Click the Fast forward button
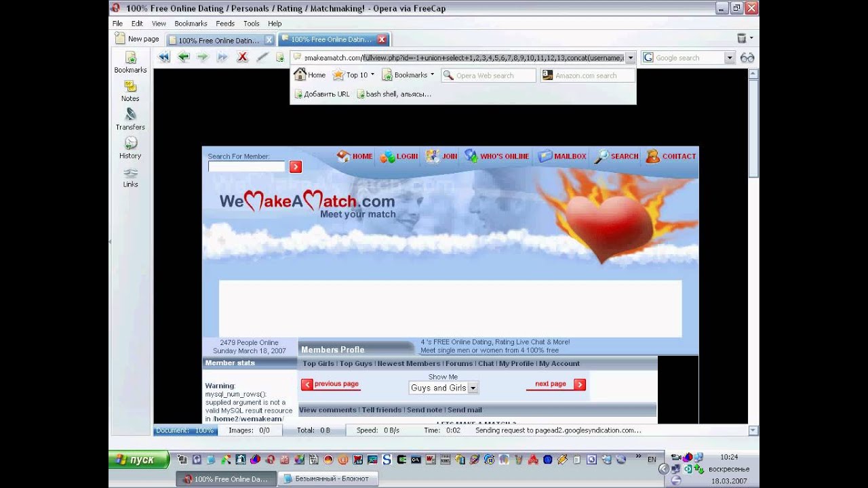868x488 pixels. click(222, 58)
